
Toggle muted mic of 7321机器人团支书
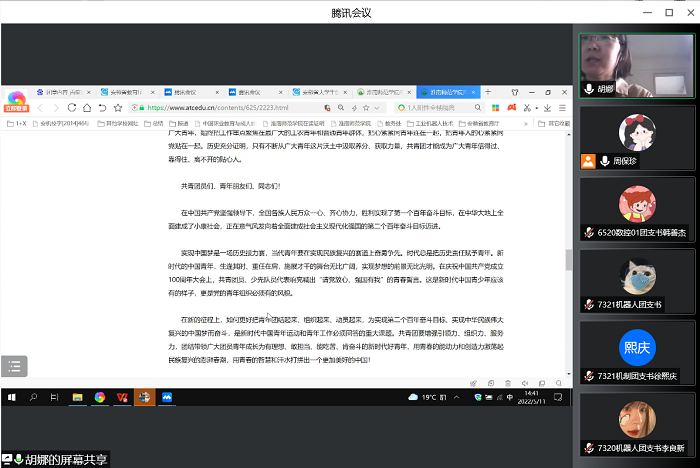[589, 305]
